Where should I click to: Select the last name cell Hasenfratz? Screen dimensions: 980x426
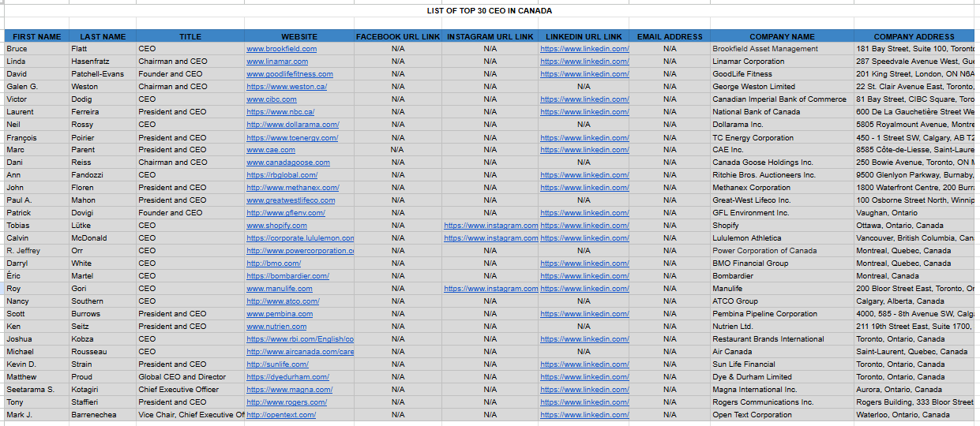click(103, 62)
